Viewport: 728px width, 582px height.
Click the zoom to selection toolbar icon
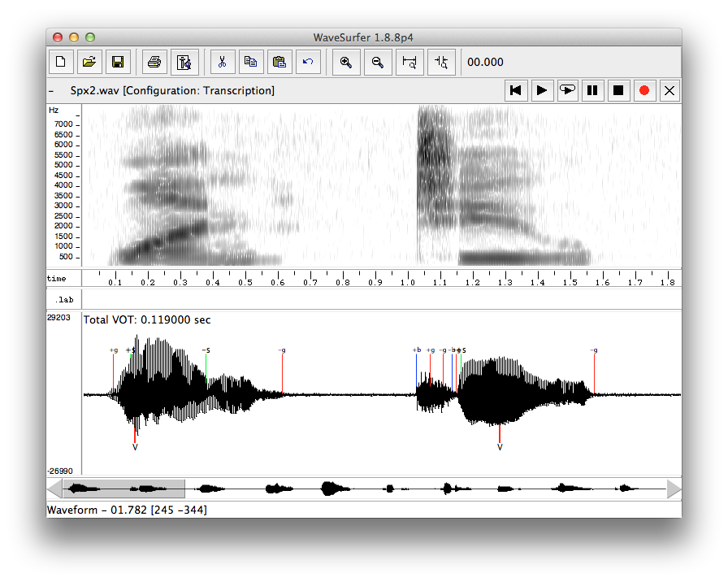click(x=409, y=62)
